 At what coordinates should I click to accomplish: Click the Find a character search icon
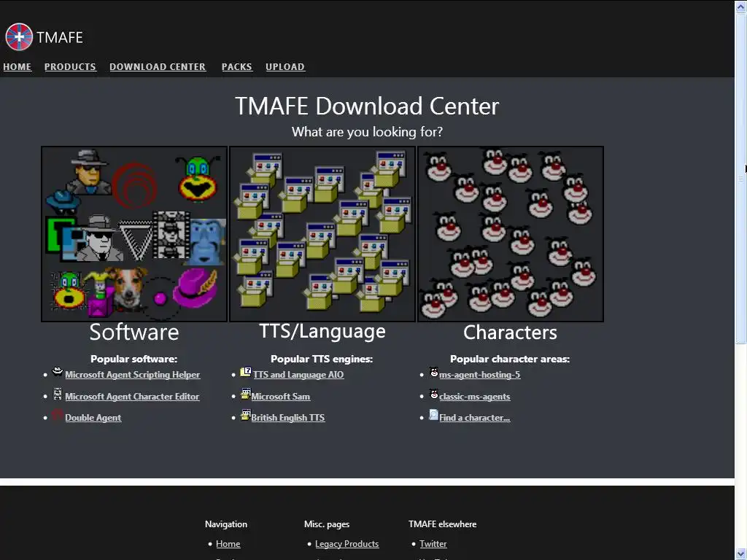pyautogui.click(x=433, y=415)
